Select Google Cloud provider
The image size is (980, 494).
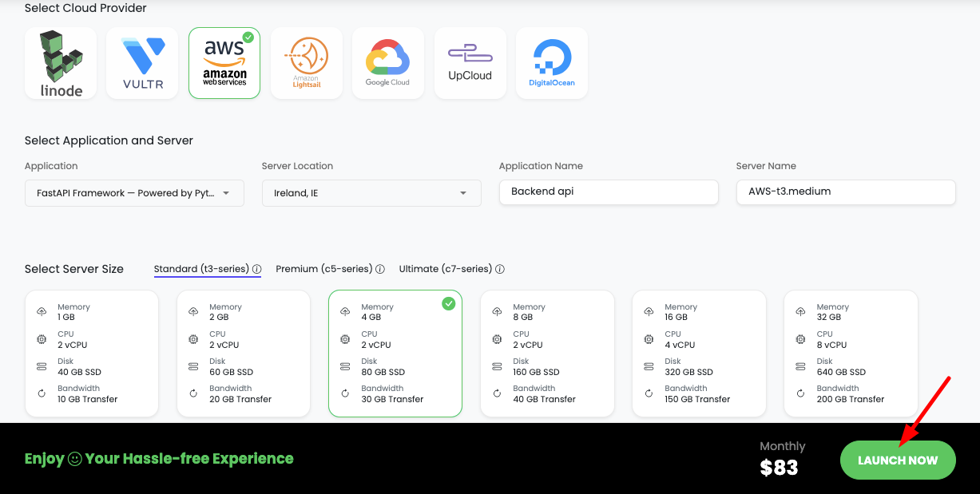click(388, 63)
